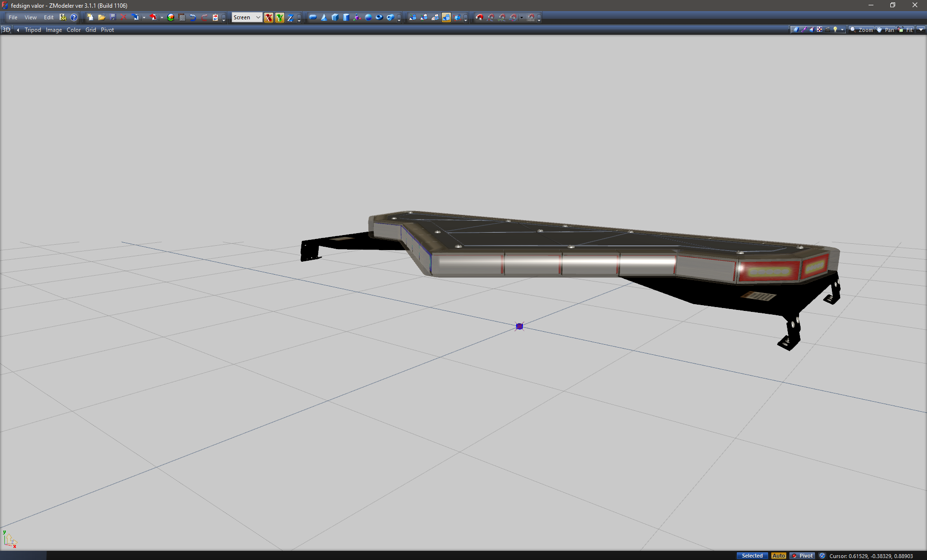The image size is (927, 560).
Task: Select the blue sphere primitive tool
Action: (x=368, y=17)
